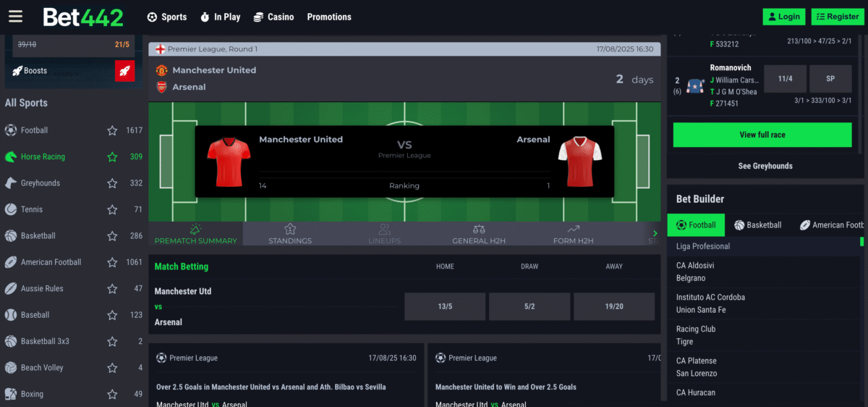Select away odds 19/20
Screen dimensions: 868x407
614,306
